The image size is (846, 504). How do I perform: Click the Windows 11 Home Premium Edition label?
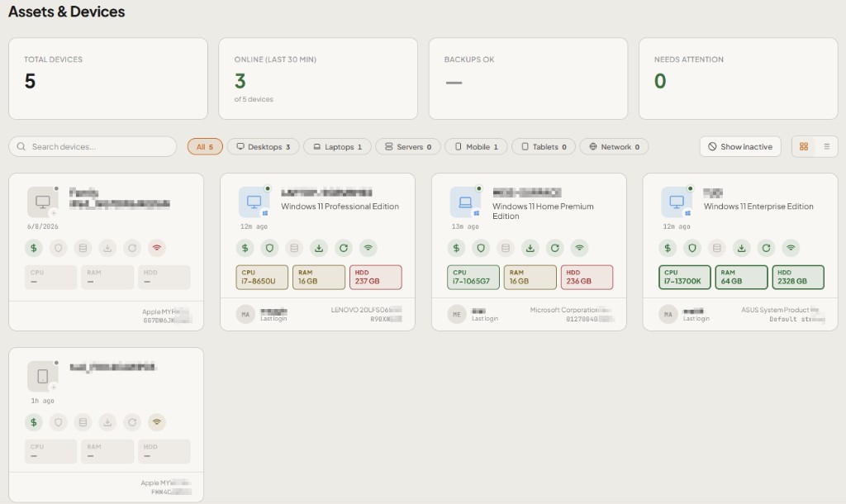tap(543, 211)
